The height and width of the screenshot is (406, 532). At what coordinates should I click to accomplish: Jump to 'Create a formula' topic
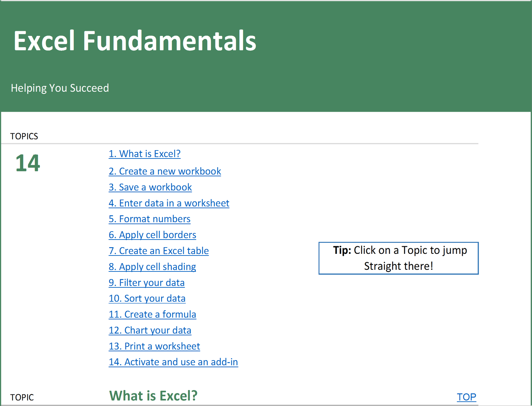[152, 314]
